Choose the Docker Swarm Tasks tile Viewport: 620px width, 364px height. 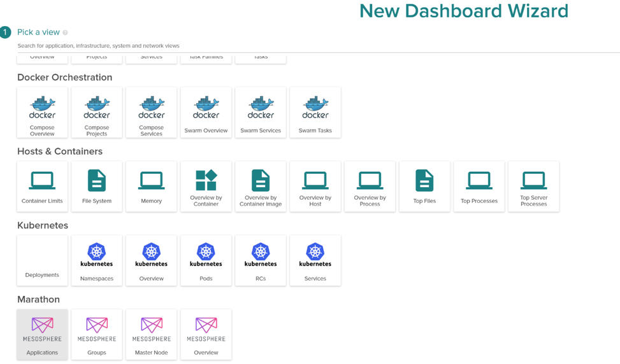pyautogui.click(x=315, y=113)
